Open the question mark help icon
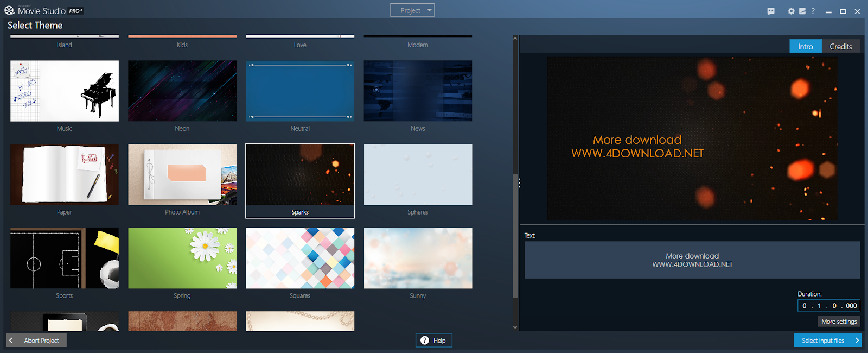This screenshot has height=353, width=868. tap(813, 11)
